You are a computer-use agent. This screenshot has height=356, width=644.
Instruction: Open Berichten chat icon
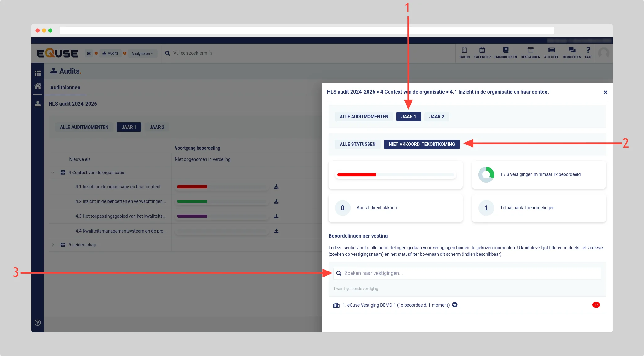pyautogui.click(x=572, y=50)
